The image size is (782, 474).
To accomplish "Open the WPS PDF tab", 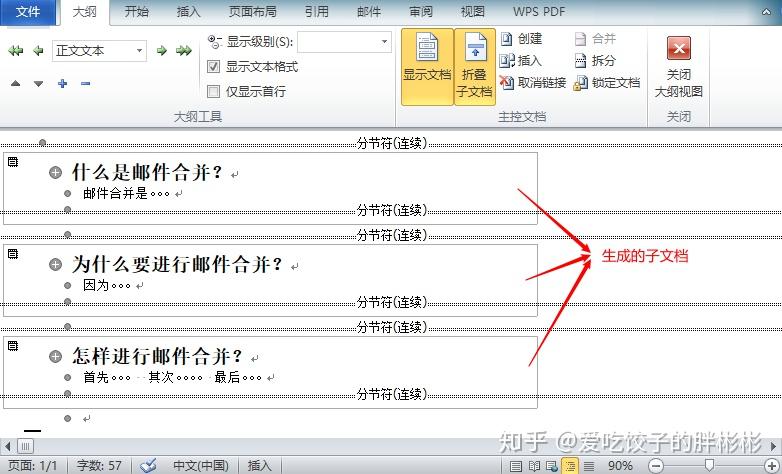I will coord(539,12).
